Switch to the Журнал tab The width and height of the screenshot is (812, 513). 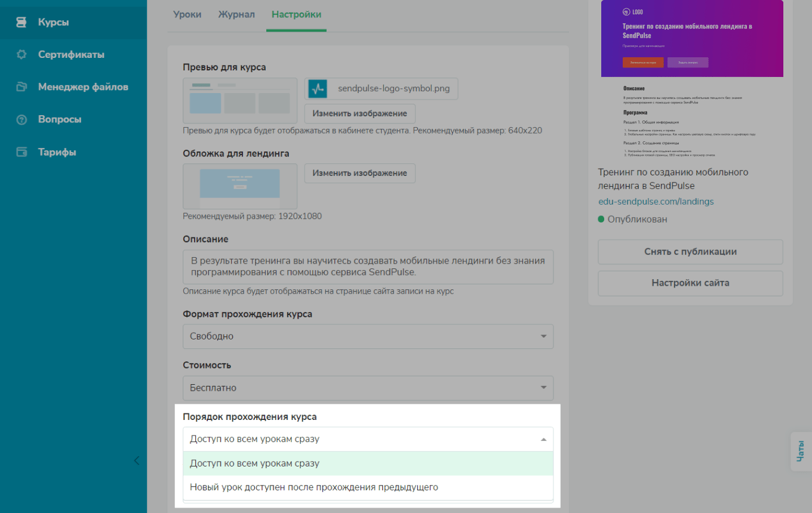236,14
